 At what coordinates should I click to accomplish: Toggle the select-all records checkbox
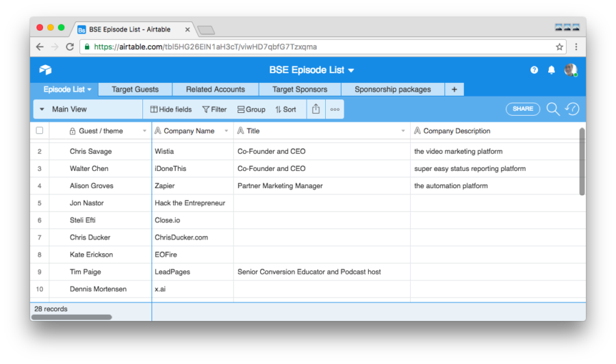pyautogui.click(x=40, y=131)
